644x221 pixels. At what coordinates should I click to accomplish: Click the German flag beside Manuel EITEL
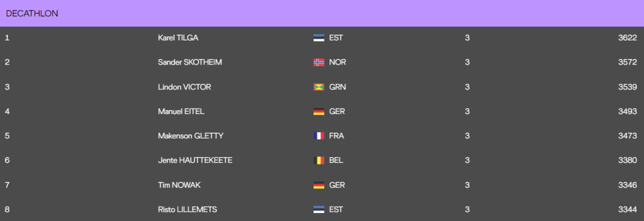(x=319, y=111)
